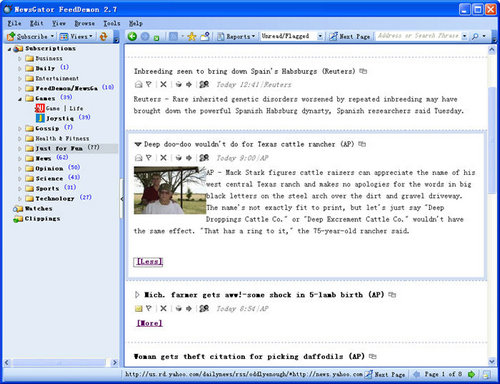Viewport: 500px width, 384px height.
Task: Toggle unread envelope on Mich. farmer article
Action: [138, 309]
